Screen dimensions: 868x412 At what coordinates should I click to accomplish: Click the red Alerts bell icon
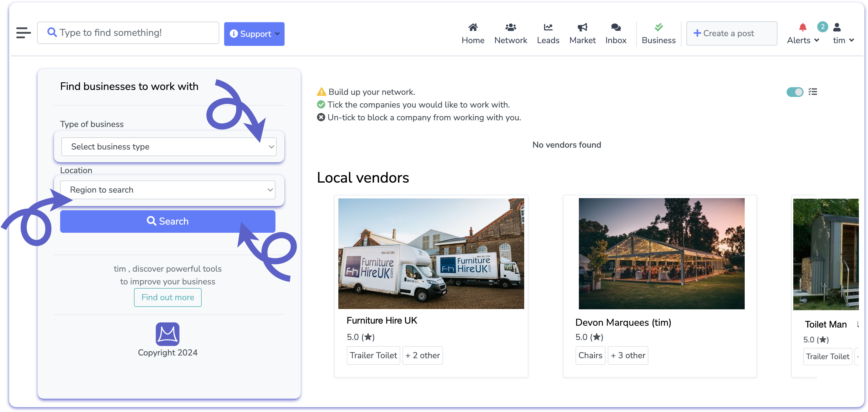[x=803, y=27]
